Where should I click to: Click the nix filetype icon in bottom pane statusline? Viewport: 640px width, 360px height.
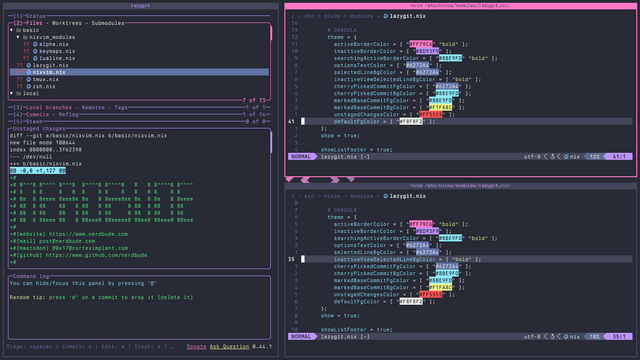(x=566, y=337)
